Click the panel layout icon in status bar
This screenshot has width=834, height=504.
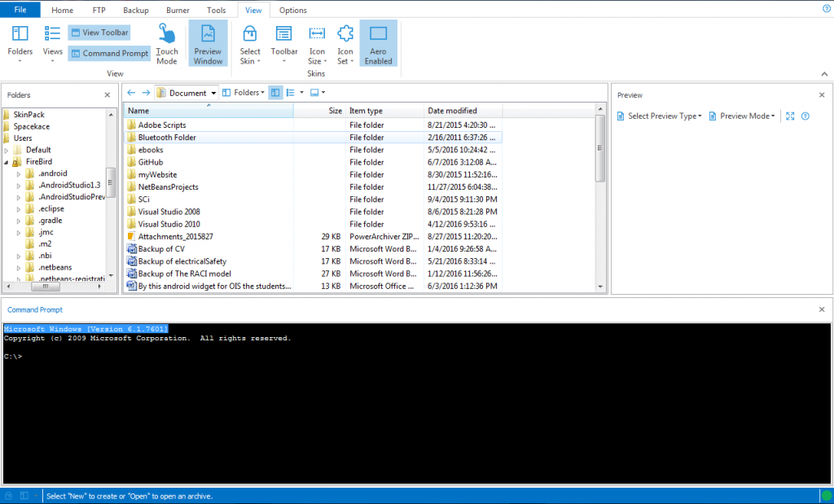point(24,496)
